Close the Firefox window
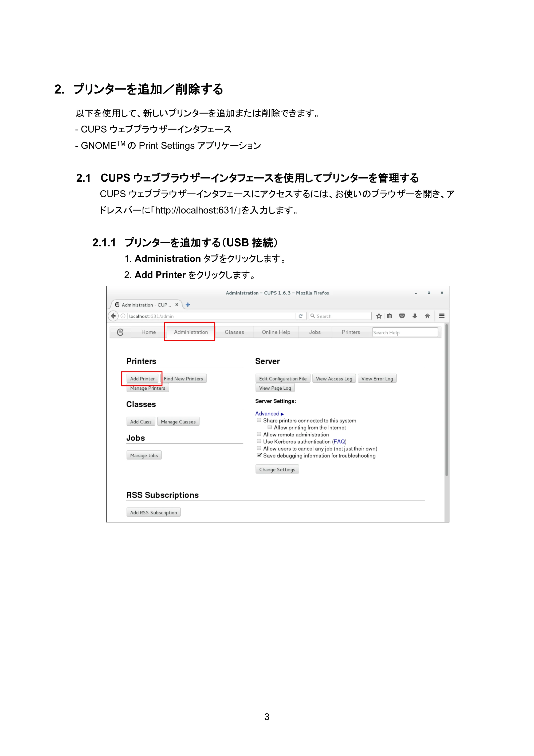Viewport: 534px width, 756px height. coord(442,293)
